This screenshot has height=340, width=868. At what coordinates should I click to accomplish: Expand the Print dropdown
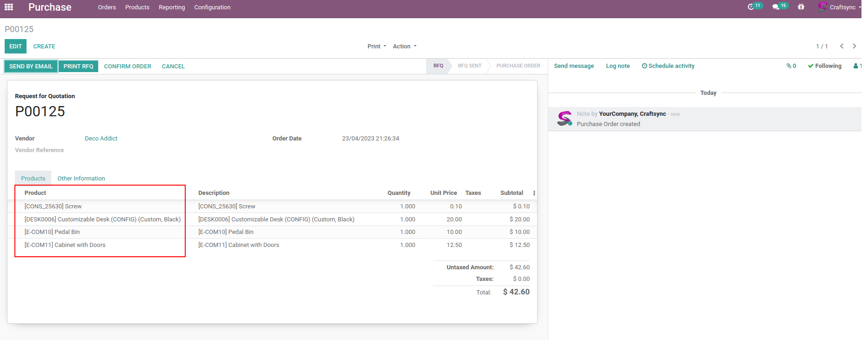tap(377, 47)
